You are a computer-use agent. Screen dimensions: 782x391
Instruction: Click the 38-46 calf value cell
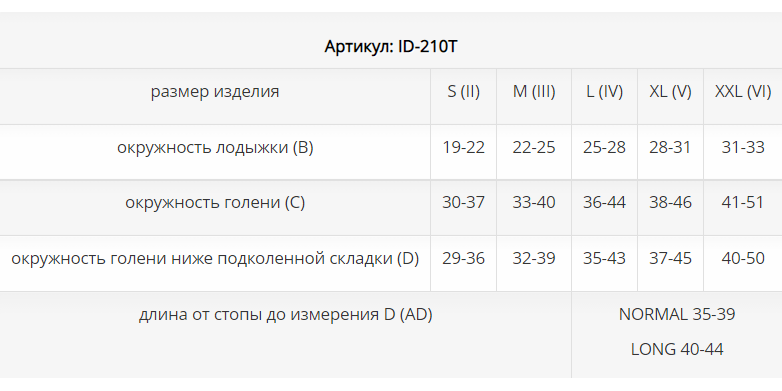(670, 203)
